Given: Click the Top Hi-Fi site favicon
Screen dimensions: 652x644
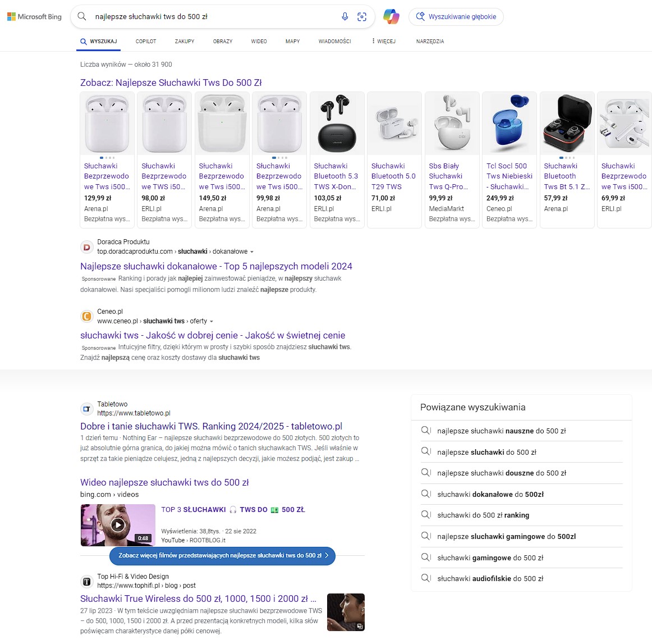Looking at the screenshot, I should (86, 582).
